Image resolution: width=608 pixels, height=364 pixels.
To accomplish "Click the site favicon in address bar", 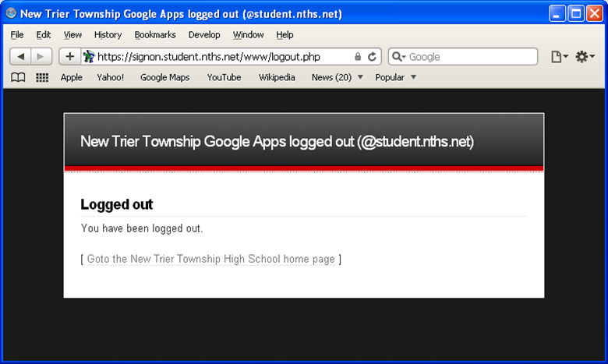I will click(x=89, y=57).
